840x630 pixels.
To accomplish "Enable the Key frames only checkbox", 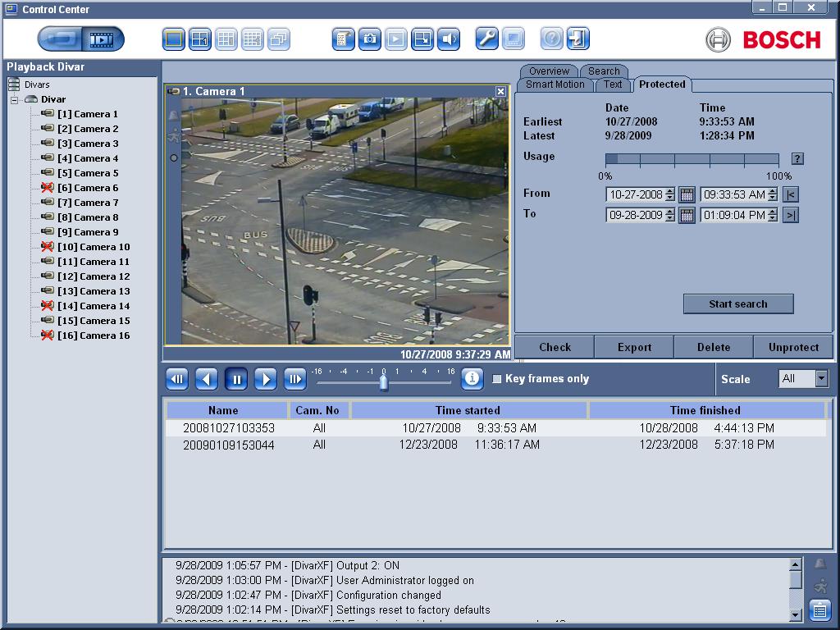I will tap(497, 379).
